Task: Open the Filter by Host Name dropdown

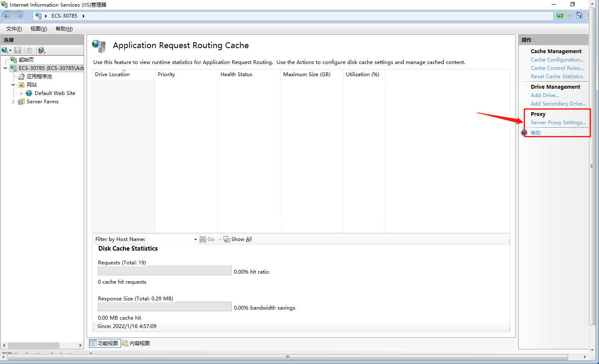Action: pos(195,239)
